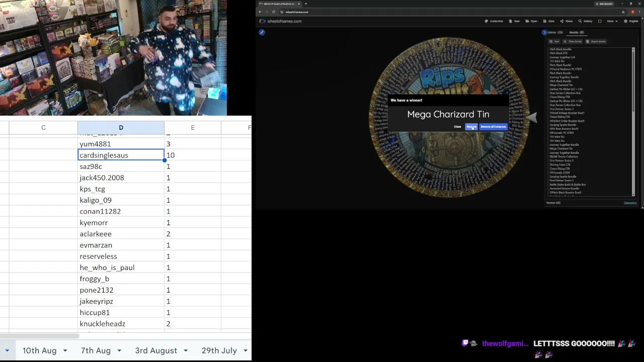Close the winner dialog
The image size is (644, 362).
click(457, 127)
